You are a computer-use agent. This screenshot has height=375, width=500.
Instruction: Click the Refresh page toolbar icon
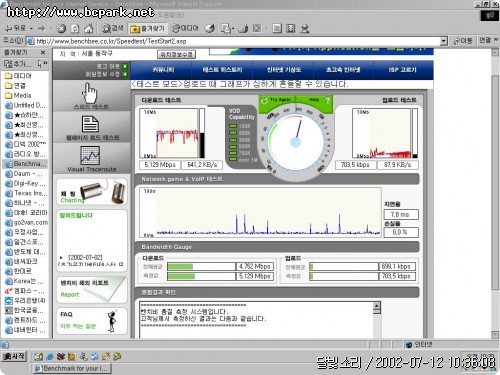pos(75,29)
